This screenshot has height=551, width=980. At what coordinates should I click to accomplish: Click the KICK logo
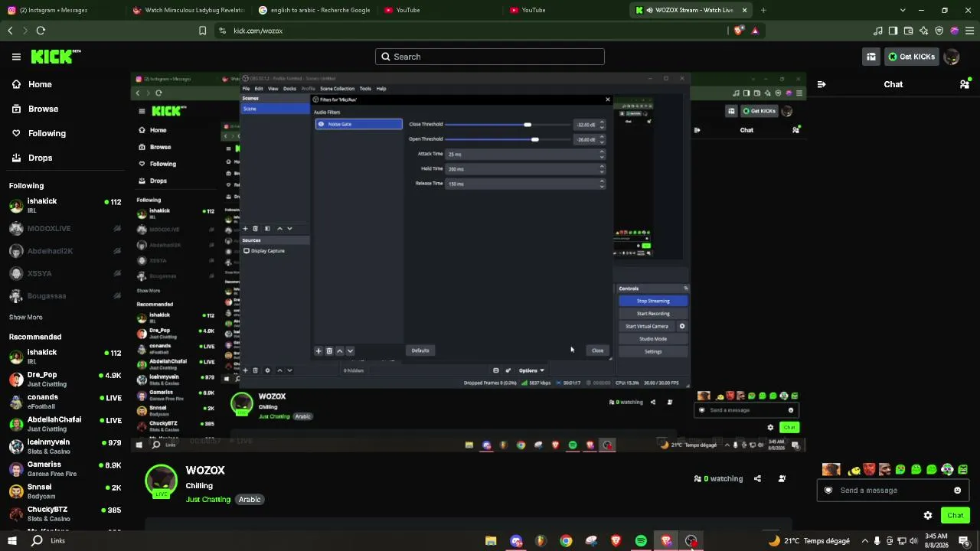(x=55, y=57)
